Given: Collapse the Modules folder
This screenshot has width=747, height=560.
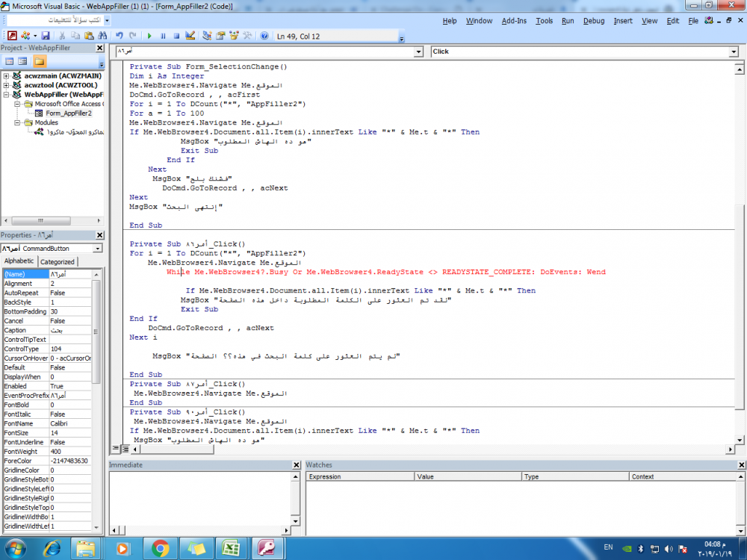Looking at the screenshot, I should pos(17,122).
